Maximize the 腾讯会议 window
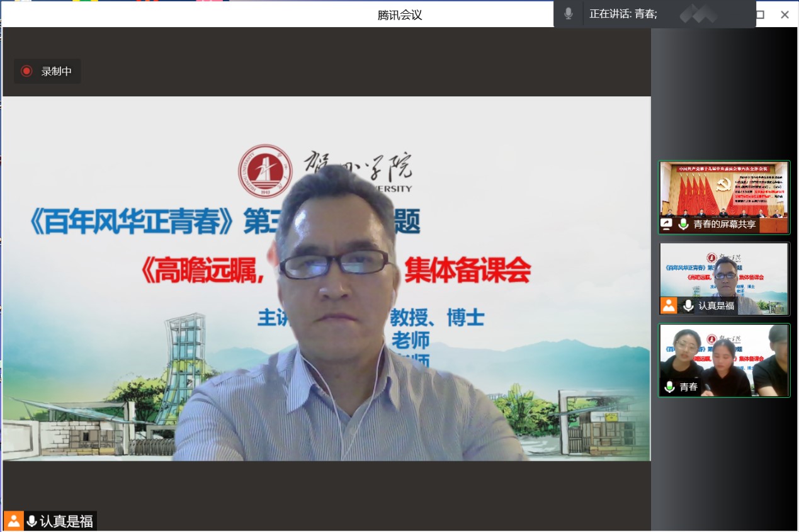 (760, 14)
